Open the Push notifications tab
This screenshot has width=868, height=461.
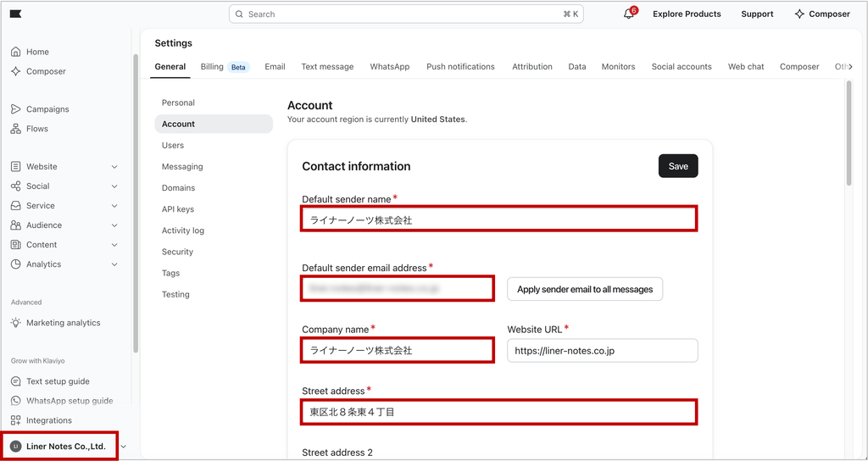460,67
